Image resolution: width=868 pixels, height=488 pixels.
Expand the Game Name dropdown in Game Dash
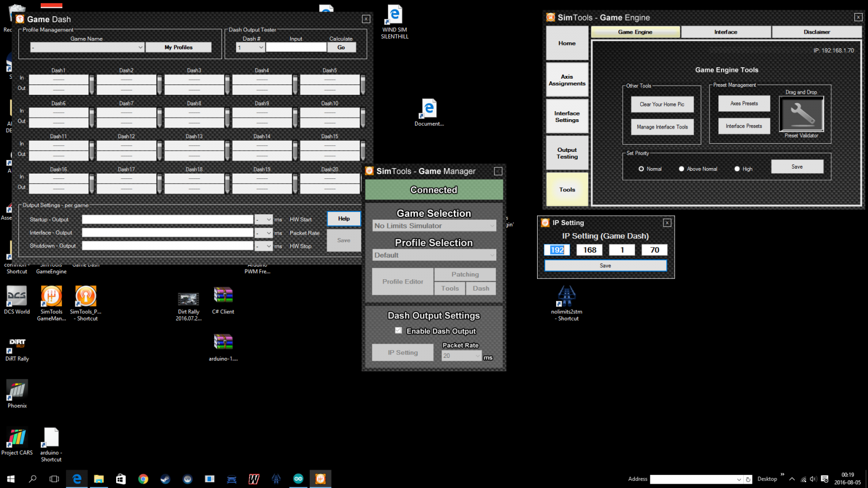(x=141, y=47)
